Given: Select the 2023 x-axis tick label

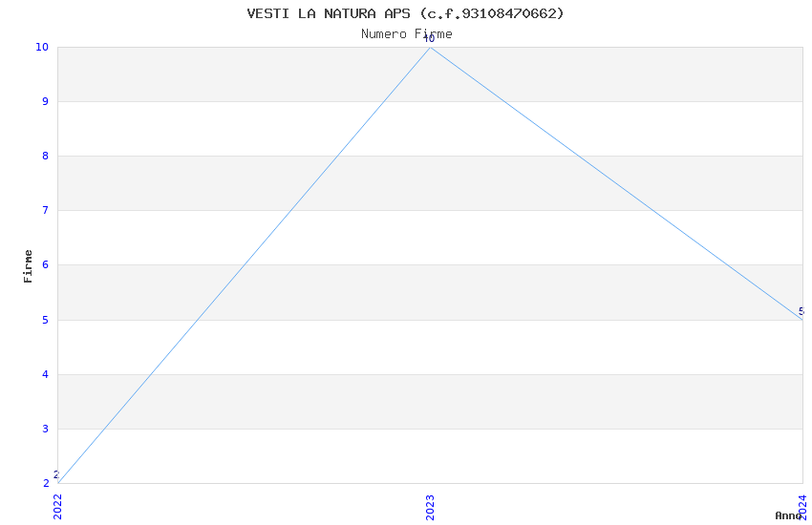Looking at the screenshot, I should click(430, 508).
